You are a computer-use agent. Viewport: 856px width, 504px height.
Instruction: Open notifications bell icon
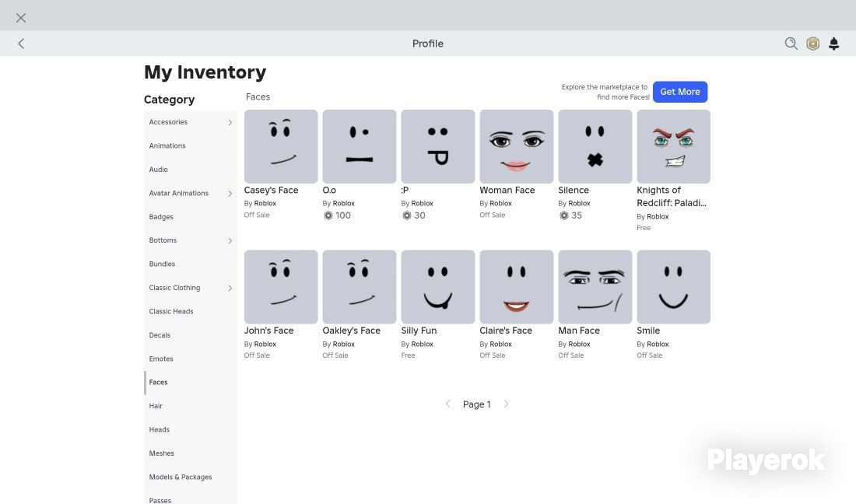click(833, 44)
